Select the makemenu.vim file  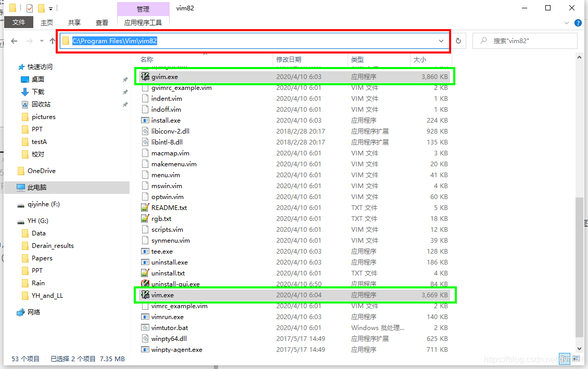coord(174,164)
